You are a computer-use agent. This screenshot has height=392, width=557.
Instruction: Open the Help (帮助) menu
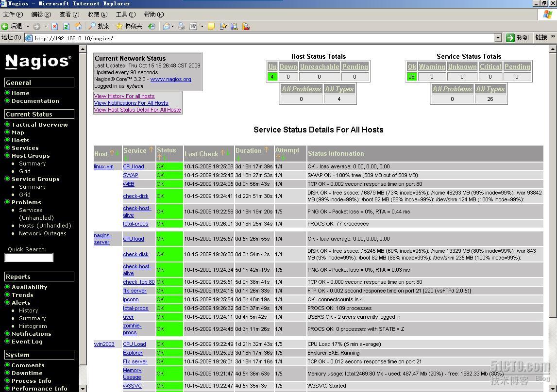[x=154, y=14]
